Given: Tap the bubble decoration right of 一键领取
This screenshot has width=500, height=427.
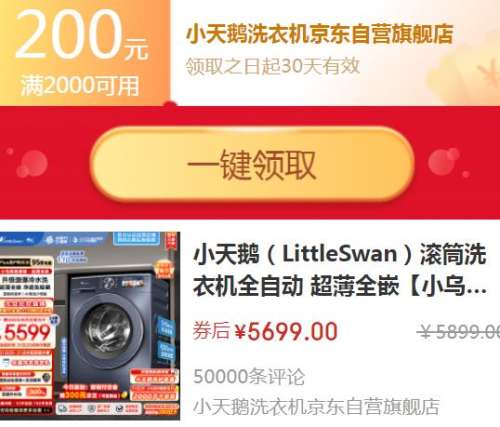Looking at the screenshot, I should point(445,162).
